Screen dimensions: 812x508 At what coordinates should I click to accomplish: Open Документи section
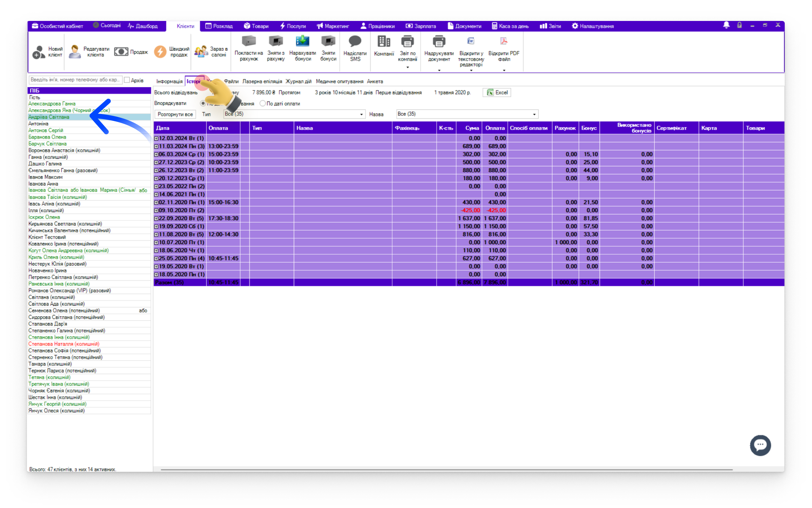pos(464,26)
